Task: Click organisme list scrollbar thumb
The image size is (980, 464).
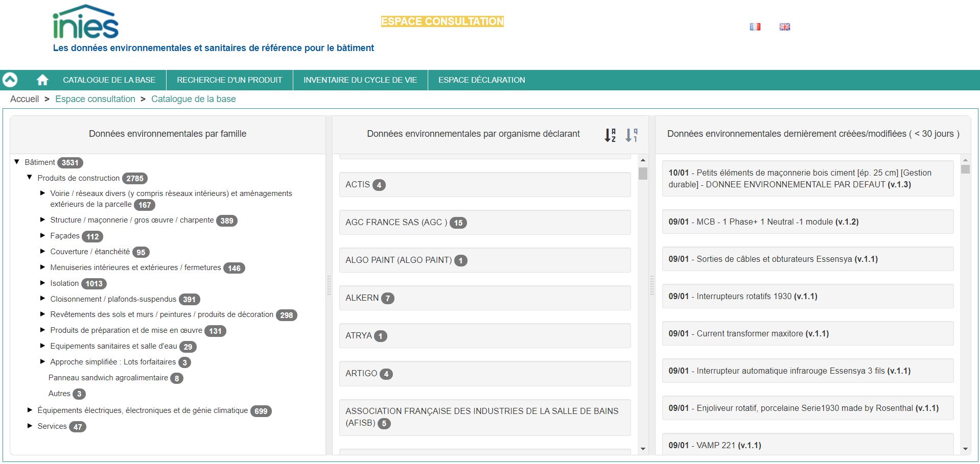Action: (x=643, y=174)
